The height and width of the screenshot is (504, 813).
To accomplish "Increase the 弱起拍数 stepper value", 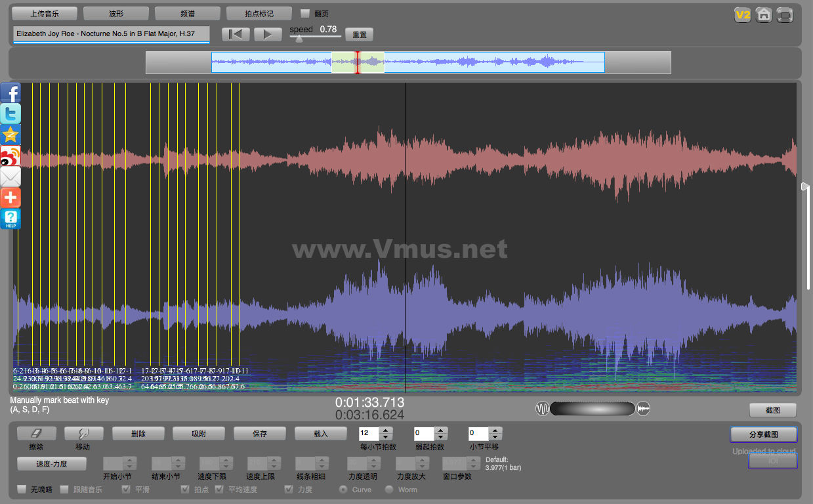I will pyautogui.click(x=440, y=430).
